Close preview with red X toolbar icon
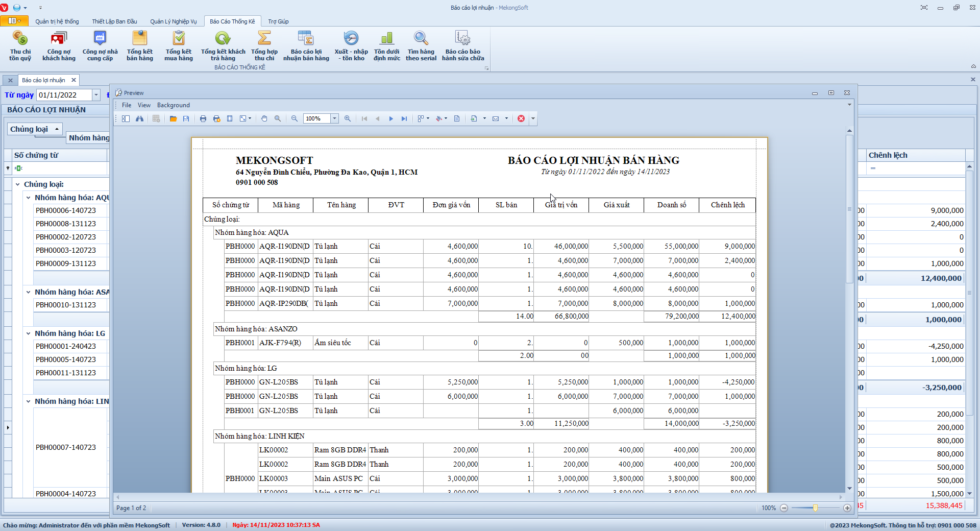980x531 pixels. pyautogui.click(x=521, y=118)
